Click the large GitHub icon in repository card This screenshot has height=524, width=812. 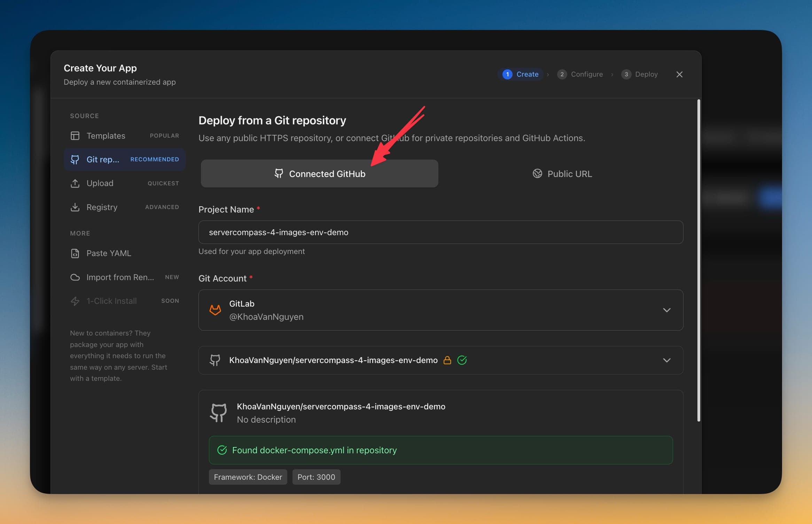tap(218, 413)
